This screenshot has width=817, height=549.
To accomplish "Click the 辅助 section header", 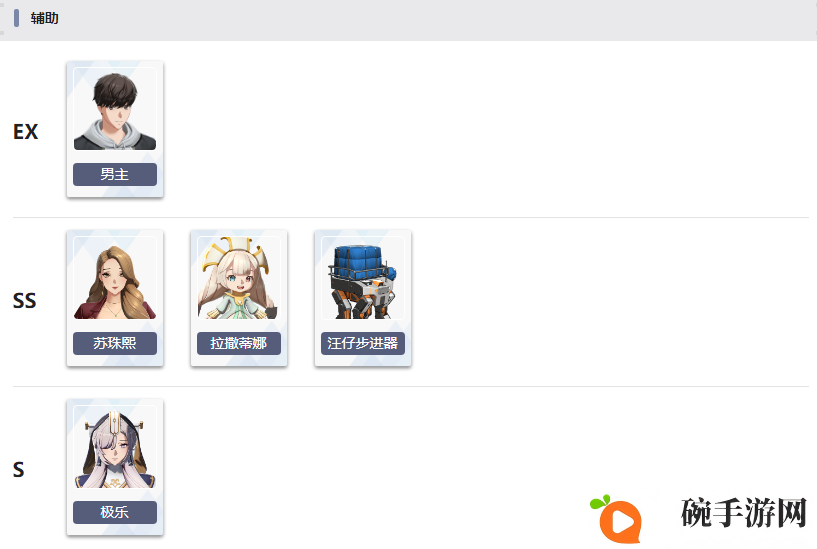I will tap(44, 18).
